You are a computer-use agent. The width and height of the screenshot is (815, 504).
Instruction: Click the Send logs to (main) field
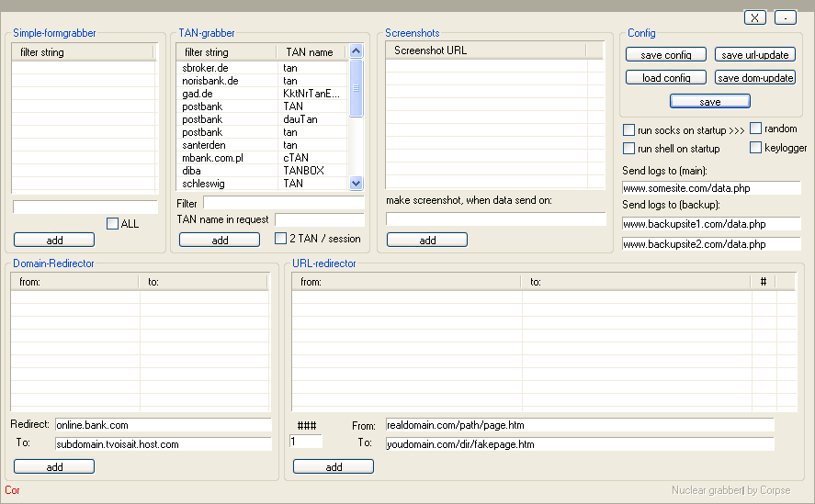[711, 188]
